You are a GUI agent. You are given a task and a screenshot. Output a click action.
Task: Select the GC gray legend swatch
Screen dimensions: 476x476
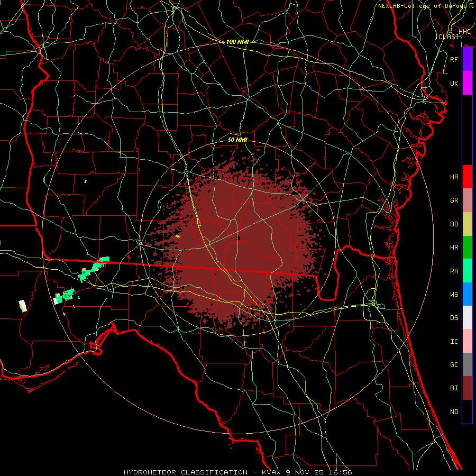tap(467, 364)
